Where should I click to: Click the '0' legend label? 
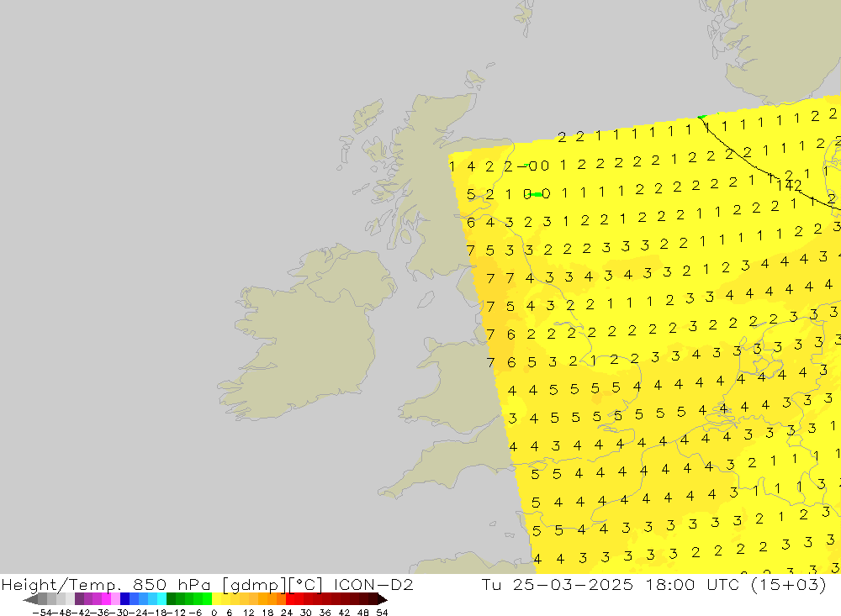(214, 613)
